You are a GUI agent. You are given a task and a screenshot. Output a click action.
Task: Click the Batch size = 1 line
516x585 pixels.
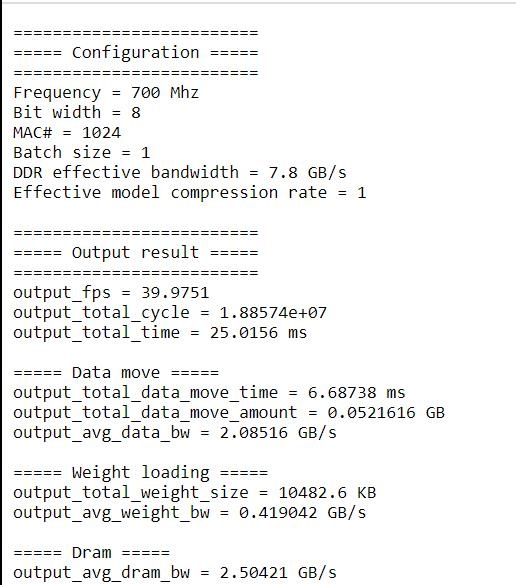pos(82,153)
